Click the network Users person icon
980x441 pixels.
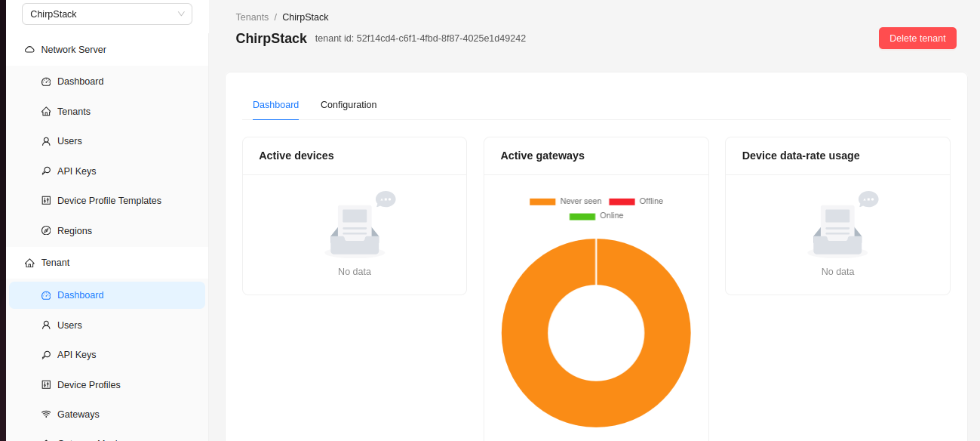point(46,141)
